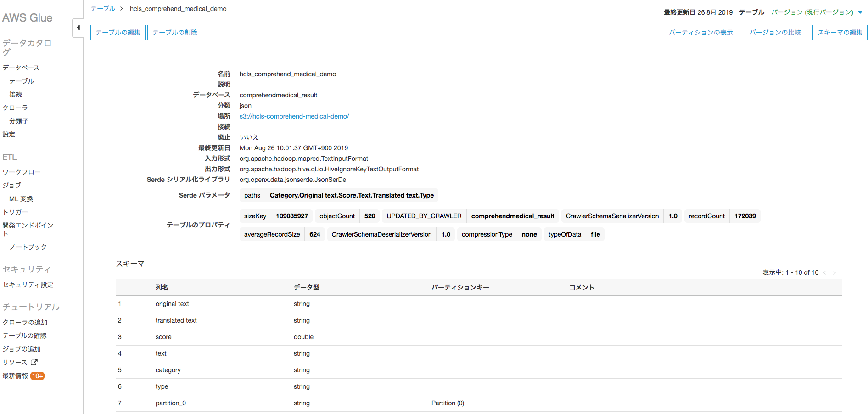
Task: Click the hcls_comprehend_medical_demo name value
Action: [x=288, y=74]
